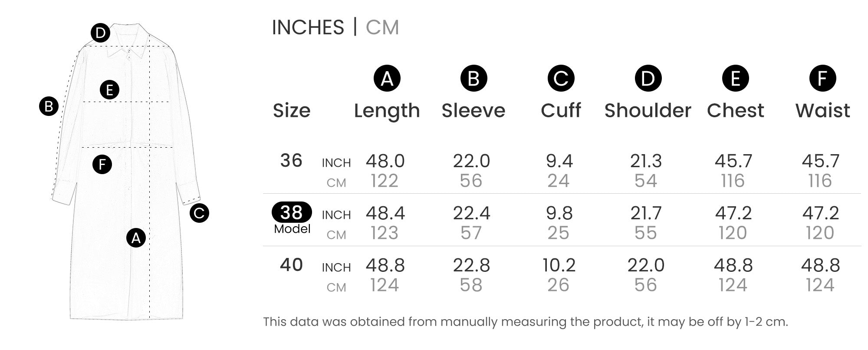Click the C cuff marker on diagram

point(199,213)
